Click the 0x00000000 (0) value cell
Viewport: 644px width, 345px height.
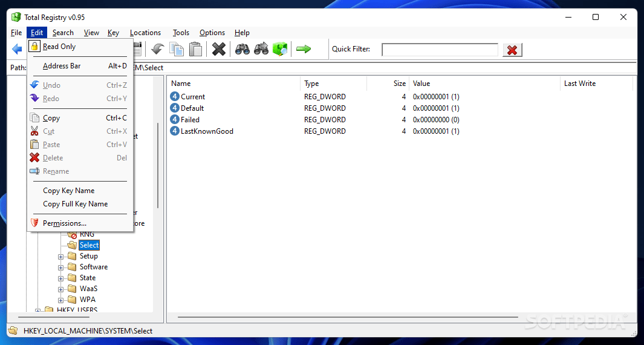(x=436, y=120)
